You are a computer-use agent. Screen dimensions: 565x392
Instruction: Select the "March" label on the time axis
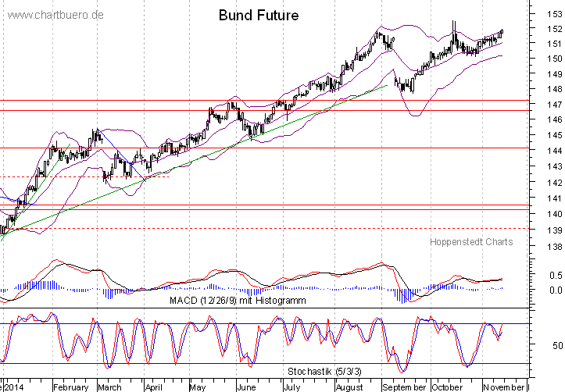pos(110,387)
